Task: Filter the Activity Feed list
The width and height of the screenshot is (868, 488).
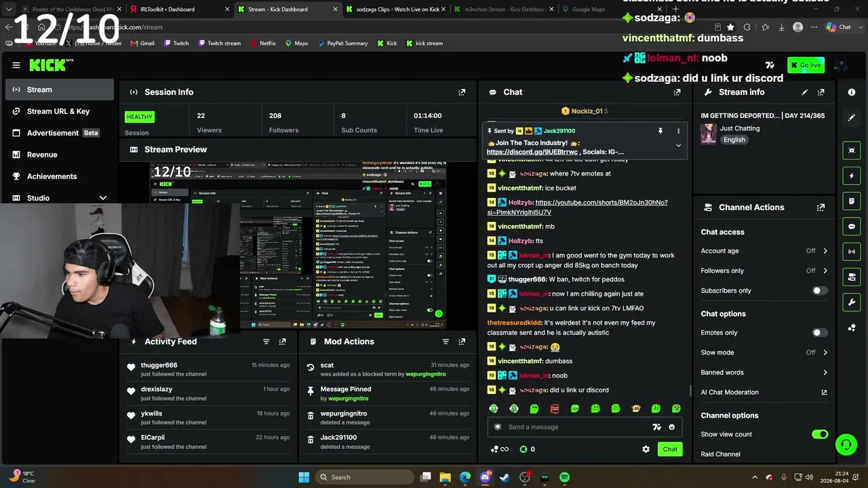Action: pos(267,342)
